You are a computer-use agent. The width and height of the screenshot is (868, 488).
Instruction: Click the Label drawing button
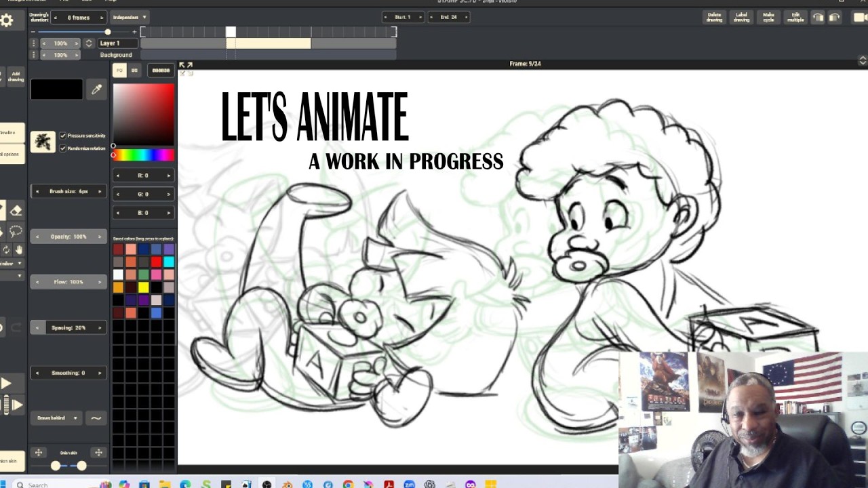(x=742, y=18)
